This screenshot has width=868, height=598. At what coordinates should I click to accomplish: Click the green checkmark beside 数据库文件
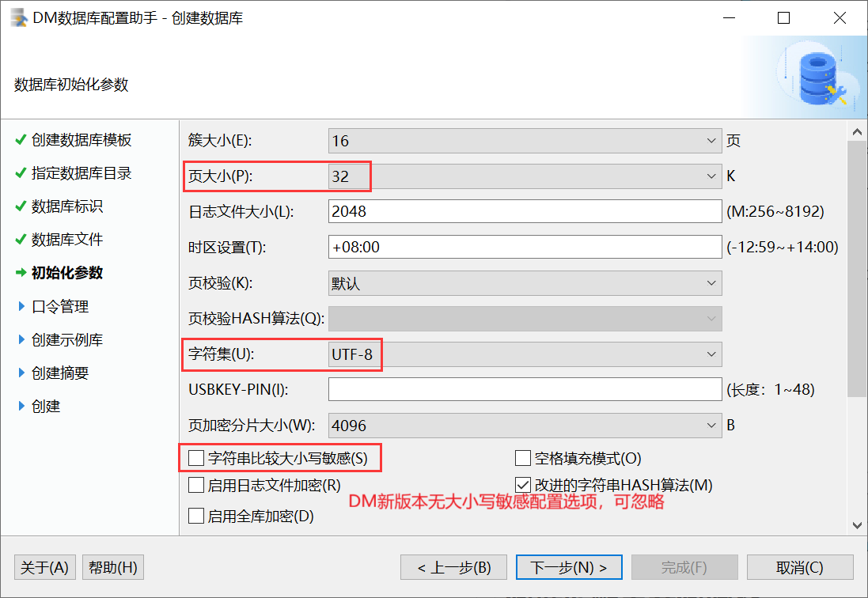[21, 239]
